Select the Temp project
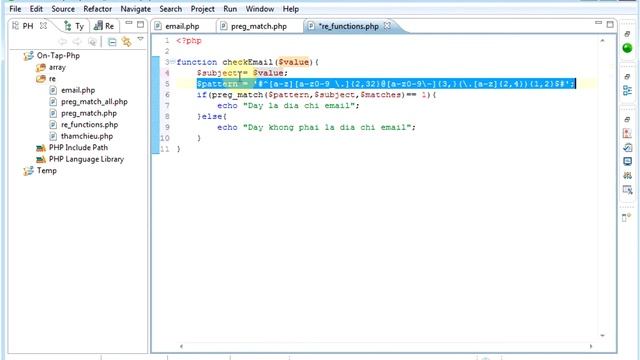 pyautogui.click(x=47, y=171)
